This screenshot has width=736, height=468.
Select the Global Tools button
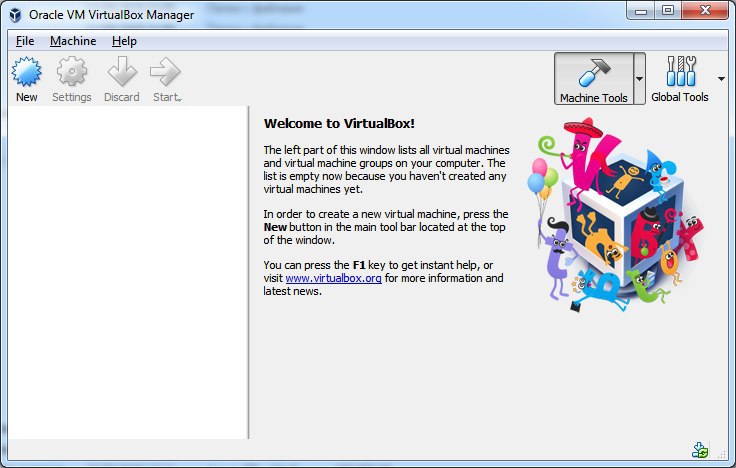(x=680, y=78)
